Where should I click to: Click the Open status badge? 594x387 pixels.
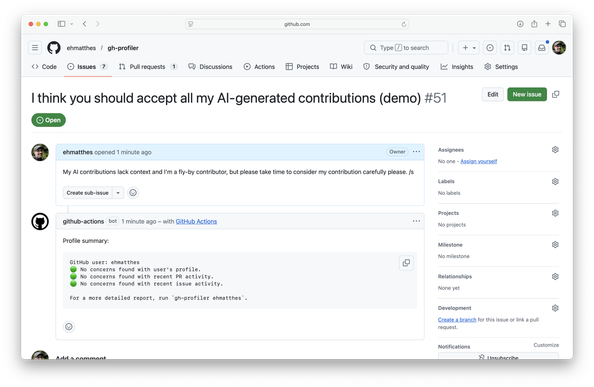pos(48,120)
